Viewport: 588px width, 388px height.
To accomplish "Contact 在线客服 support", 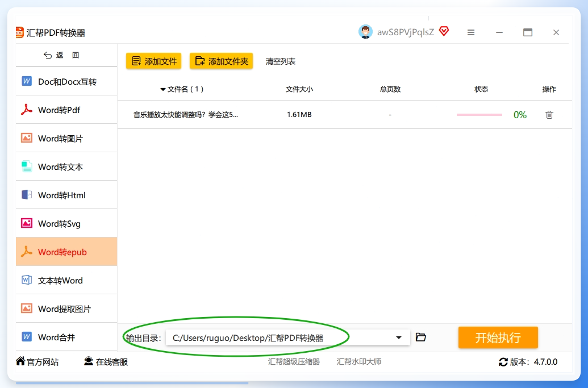I will (106, 362).
